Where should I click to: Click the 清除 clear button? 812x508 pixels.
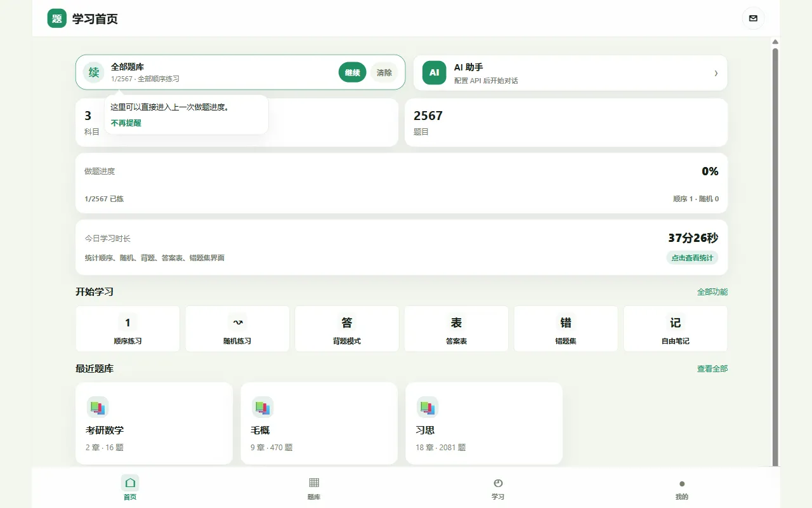(x=384, y=72)
